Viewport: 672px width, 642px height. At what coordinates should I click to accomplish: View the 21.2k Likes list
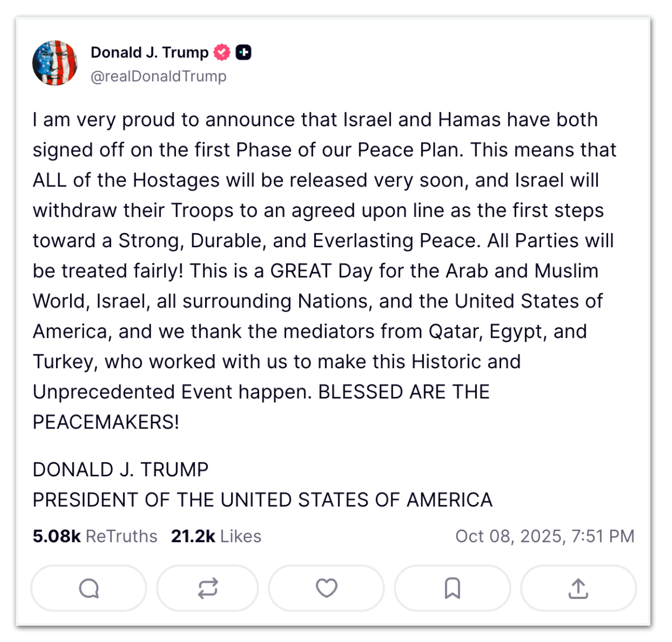216,536
